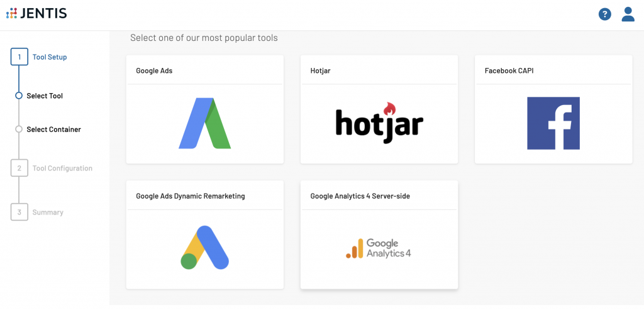Click the Select Container step circle
This screenshot has height=310, width=644.
click(x=19, y=130)
